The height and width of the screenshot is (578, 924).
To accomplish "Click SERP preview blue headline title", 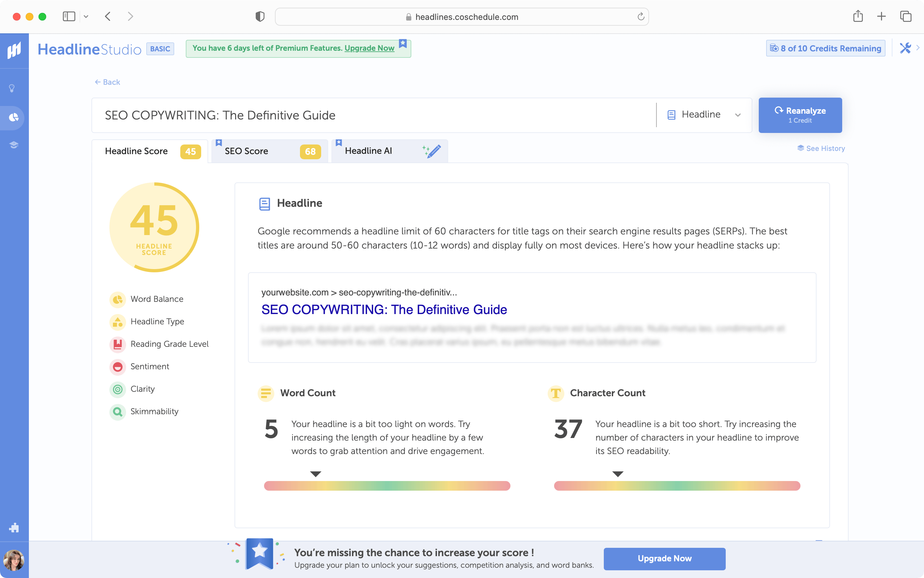I will pos(384,310).
